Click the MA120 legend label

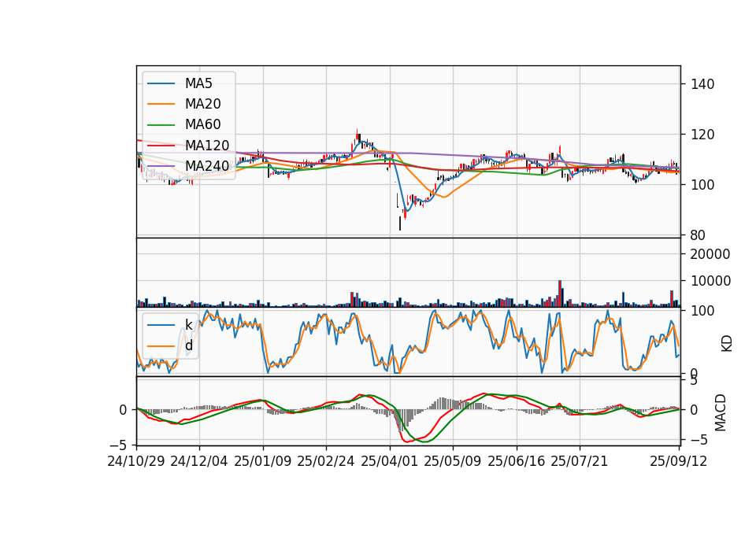207,146
